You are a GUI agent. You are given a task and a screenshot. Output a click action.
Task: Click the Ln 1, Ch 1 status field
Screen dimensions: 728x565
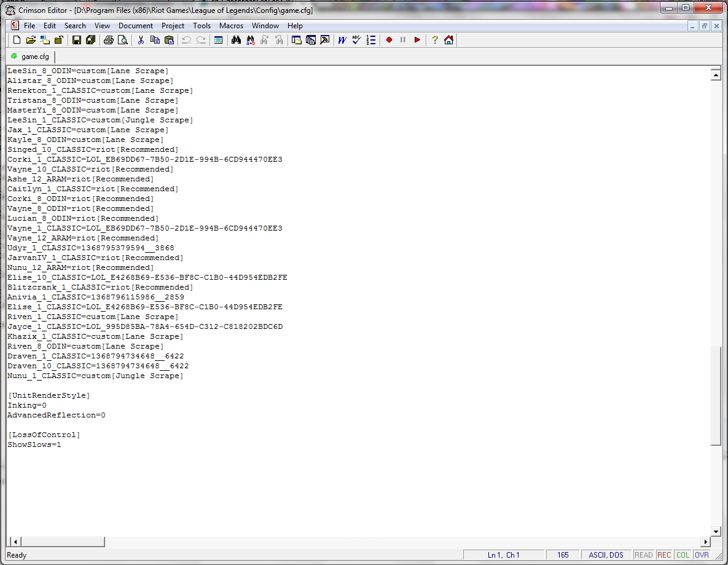coord(503,555)
